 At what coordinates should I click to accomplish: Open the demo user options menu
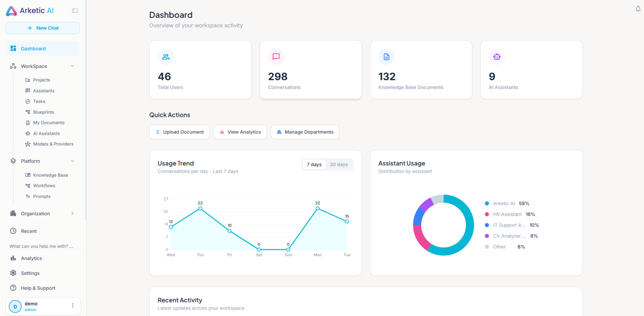(x=73, y=306)
